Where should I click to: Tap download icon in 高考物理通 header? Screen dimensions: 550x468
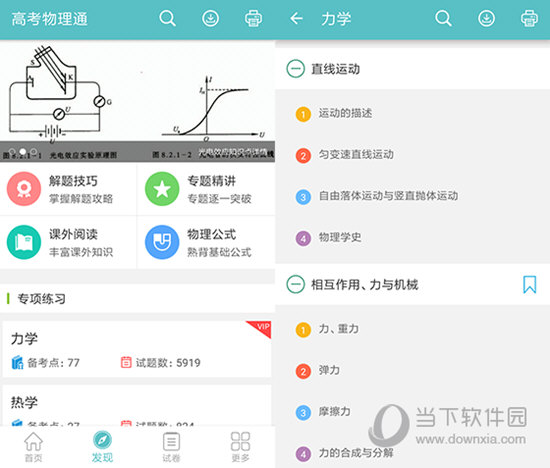[210, 18]
